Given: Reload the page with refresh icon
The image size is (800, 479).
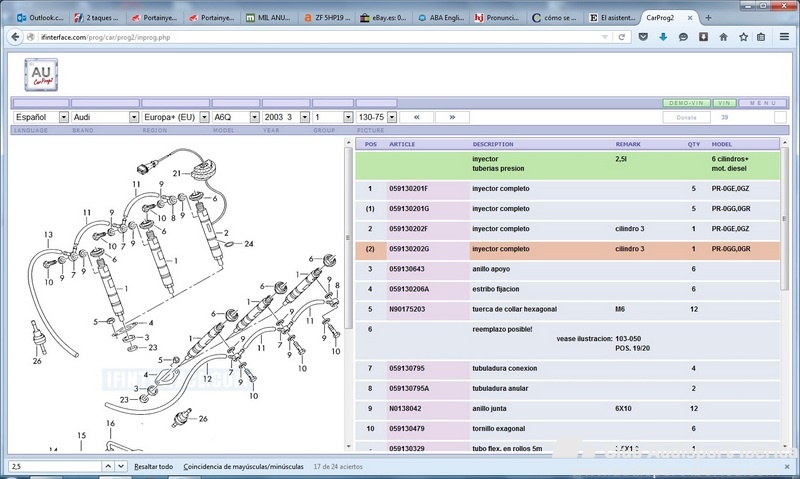Looking at the screenshot, I should pos(621,37).
